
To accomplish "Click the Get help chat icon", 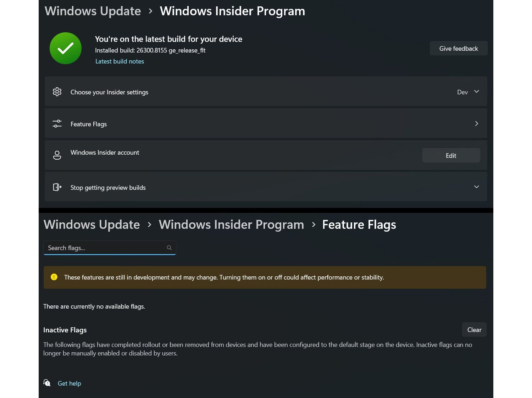I will (x=47, y=383).
